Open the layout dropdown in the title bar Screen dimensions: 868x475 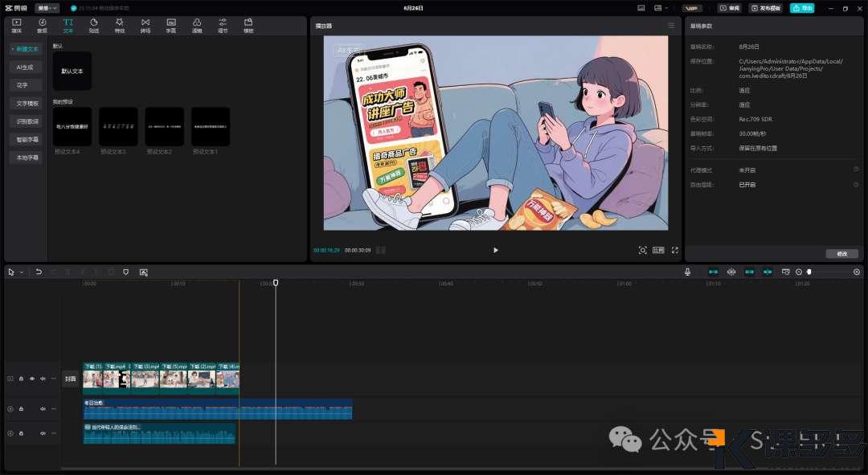(x=660, y=8)
